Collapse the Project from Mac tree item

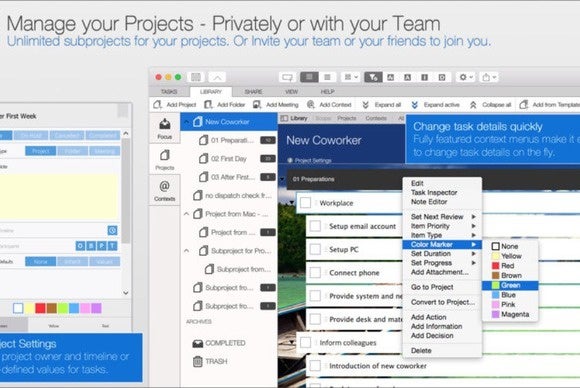tap(187, 214)
